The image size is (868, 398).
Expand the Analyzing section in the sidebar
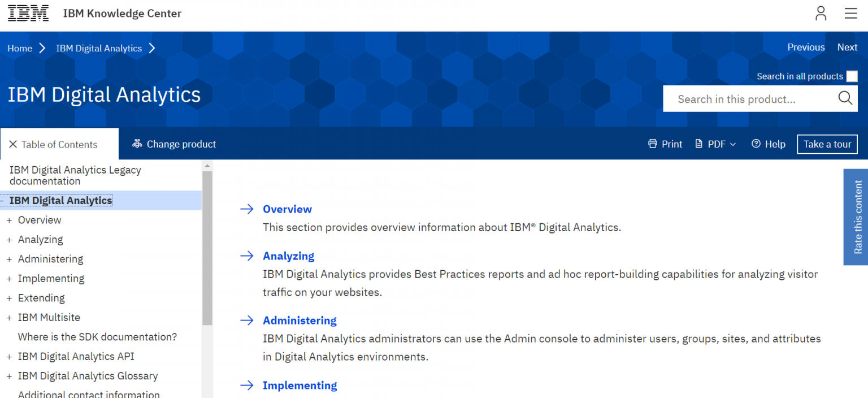click(9, 239)
